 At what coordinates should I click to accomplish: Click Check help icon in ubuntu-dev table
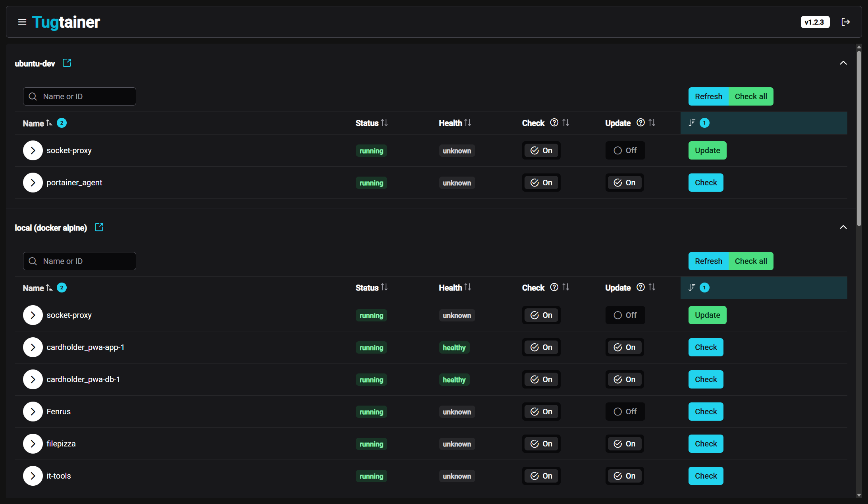point(554,123)
